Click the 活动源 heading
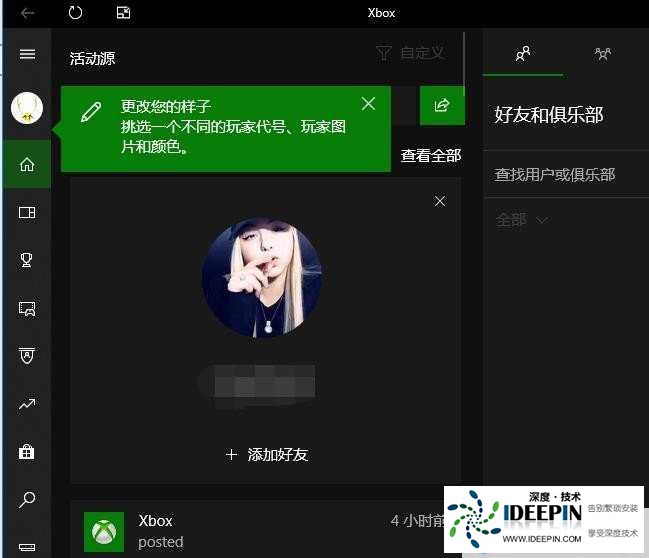The width and height of the screenshot is (649, 558). [x=92, y=58]
